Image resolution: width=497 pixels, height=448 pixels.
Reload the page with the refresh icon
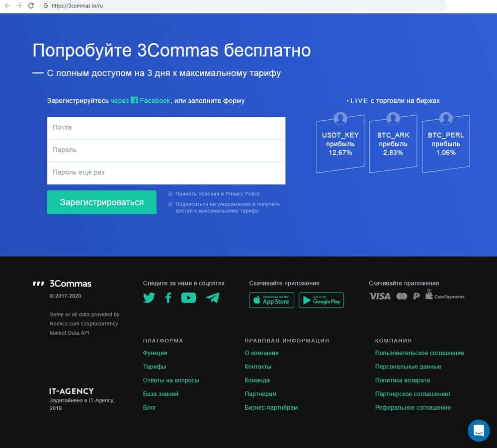click(x=31, y=5)
